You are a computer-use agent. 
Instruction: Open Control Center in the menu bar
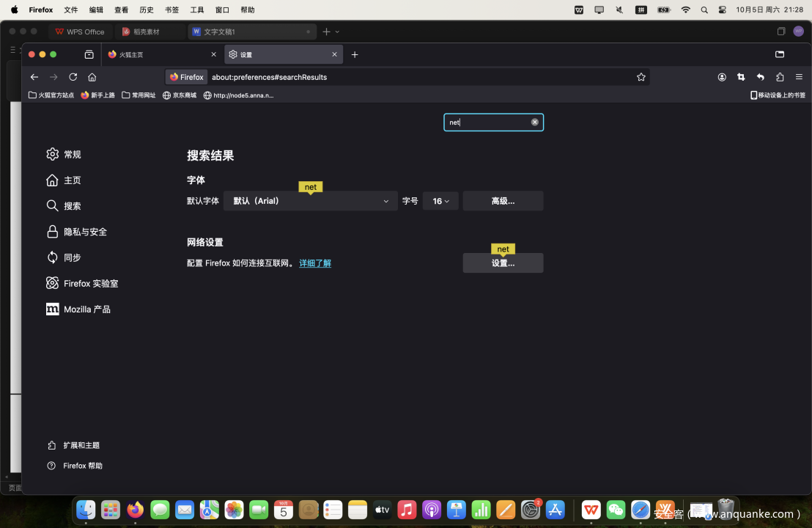tap(723, 10)
